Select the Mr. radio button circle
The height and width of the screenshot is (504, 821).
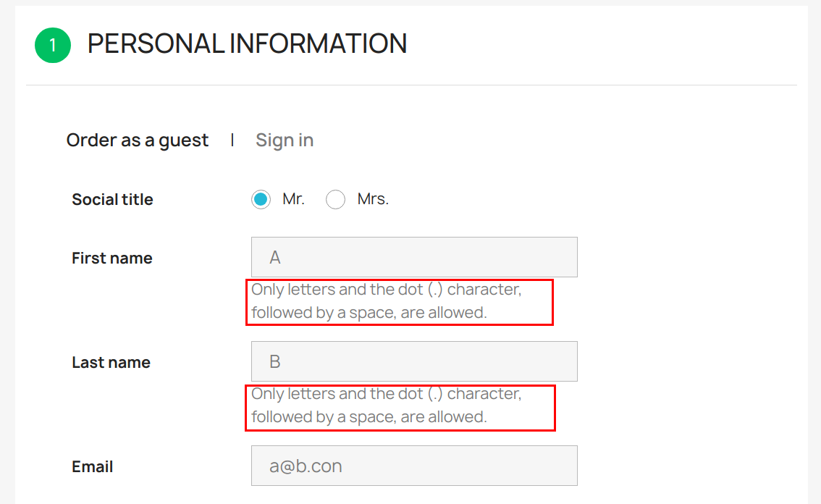[261, 199]
